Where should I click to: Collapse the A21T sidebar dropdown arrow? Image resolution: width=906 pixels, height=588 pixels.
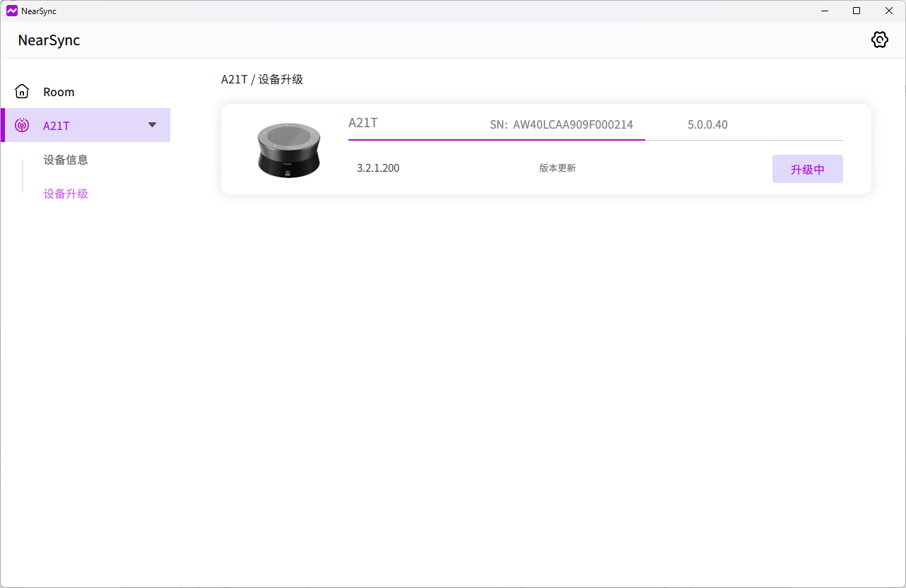152,125
